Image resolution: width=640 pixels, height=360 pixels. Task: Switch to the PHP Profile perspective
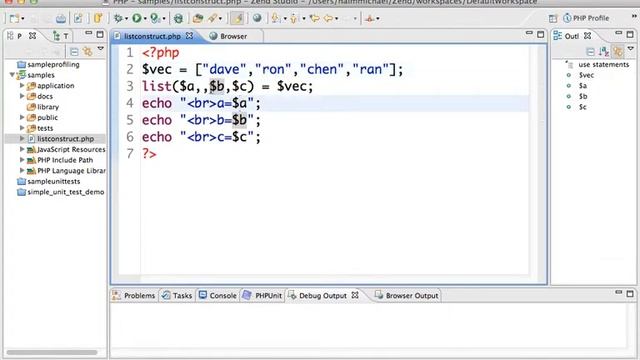click(586, 18)
